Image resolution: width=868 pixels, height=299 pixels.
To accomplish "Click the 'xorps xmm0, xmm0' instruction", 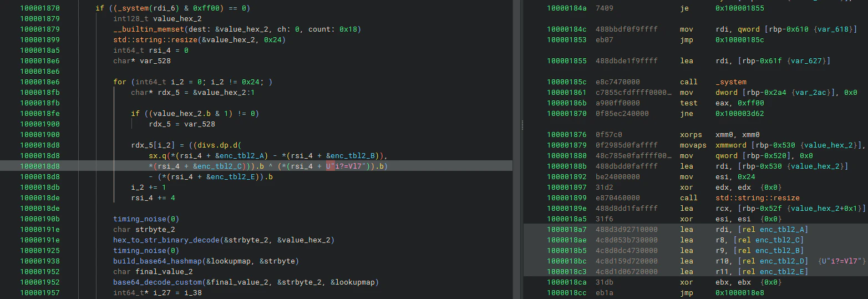I will coord(720,134).
